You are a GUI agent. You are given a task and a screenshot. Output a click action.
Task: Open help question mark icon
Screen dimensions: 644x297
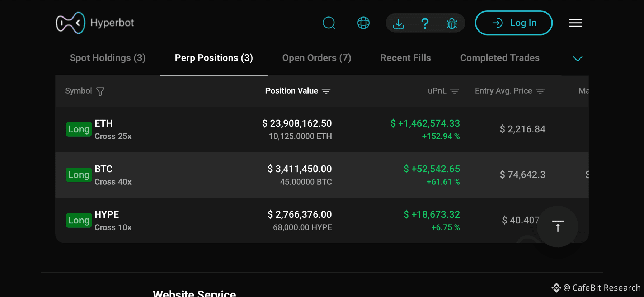pyautogui.click(x=425, y=23)
